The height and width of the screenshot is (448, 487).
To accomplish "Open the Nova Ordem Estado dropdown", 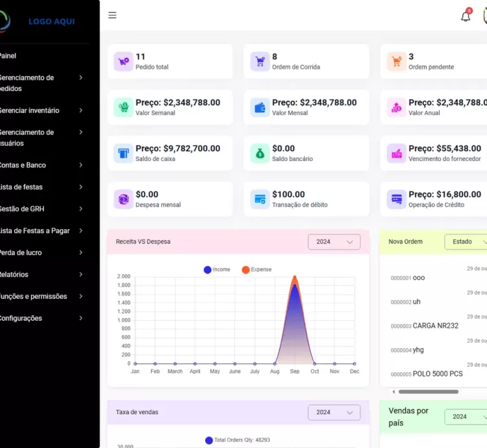I will (466, 242).
